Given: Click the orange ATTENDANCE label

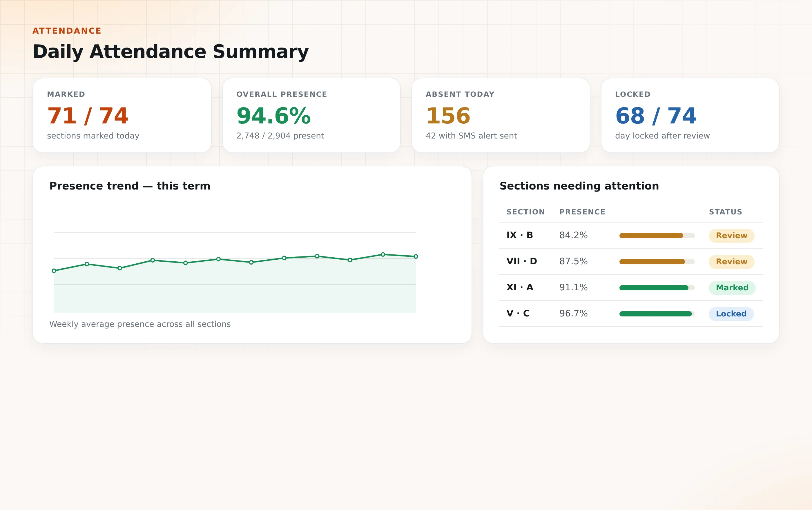Looking at the screenshot, I should 67,31.
